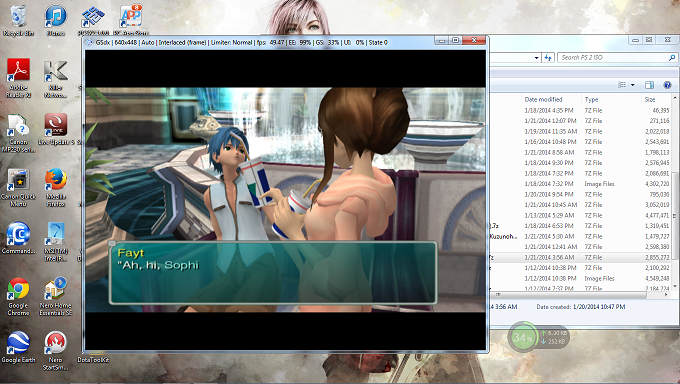This screenshot has width=680, height=384.
Task: Sort files by the Type column header
Action: point(591,99)
